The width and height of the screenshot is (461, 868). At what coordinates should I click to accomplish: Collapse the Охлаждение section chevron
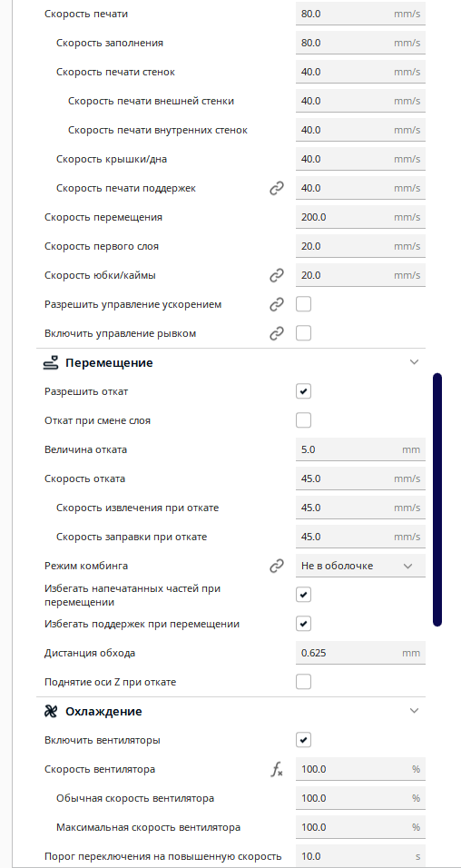pyautogui.click(x=414, y=711)
